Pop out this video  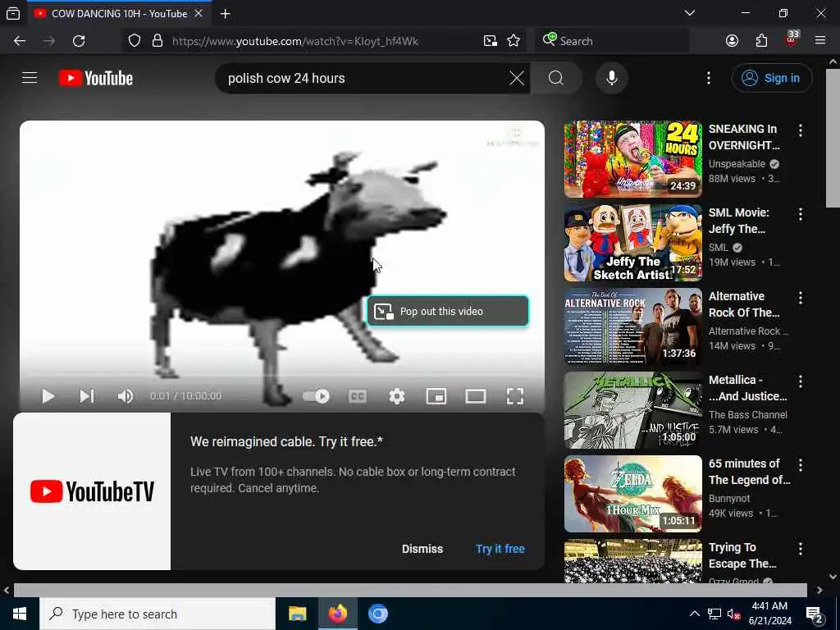pos(448,311)
